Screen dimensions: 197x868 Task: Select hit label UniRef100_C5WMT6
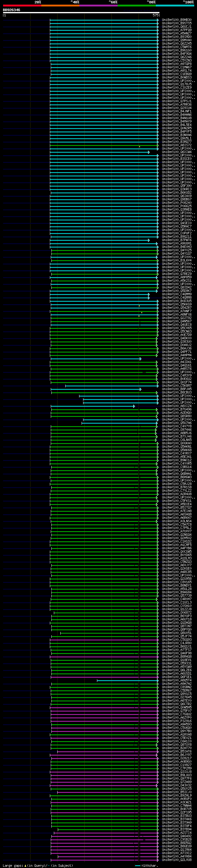click(177, 47)
